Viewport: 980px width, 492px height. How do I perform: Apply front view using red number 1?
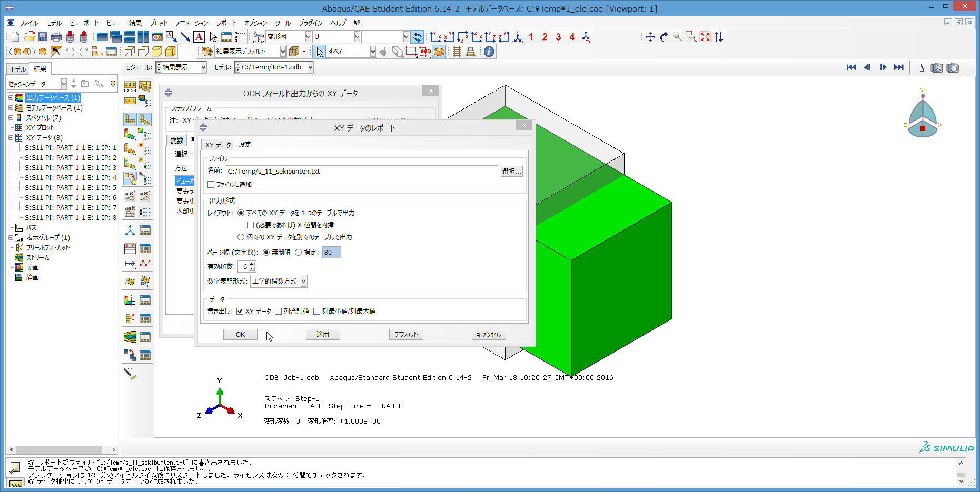531,37
